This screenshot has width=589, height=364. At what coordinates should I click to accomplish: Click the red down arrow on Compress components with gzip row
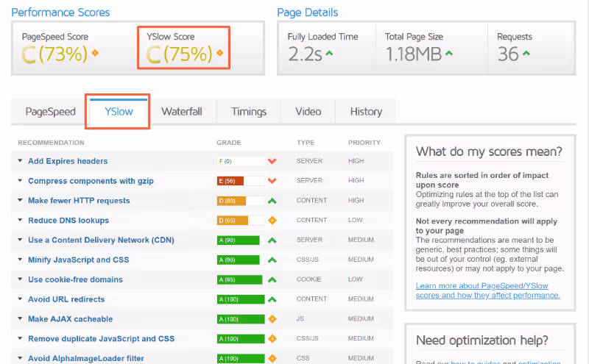(x=272, y=181)
